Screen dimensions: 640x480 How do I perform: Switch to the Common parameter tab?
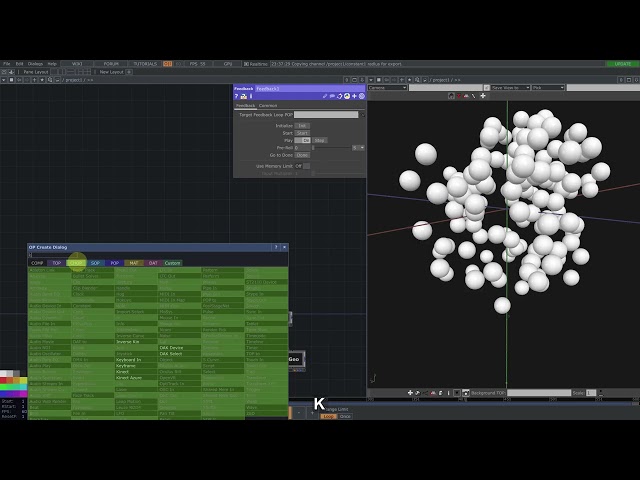click(x=268, y=106)
